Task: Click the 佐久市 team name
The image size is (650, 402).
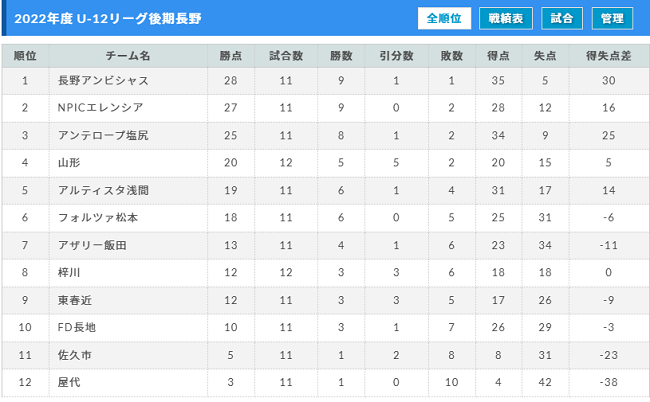Action: coord(75,355)
